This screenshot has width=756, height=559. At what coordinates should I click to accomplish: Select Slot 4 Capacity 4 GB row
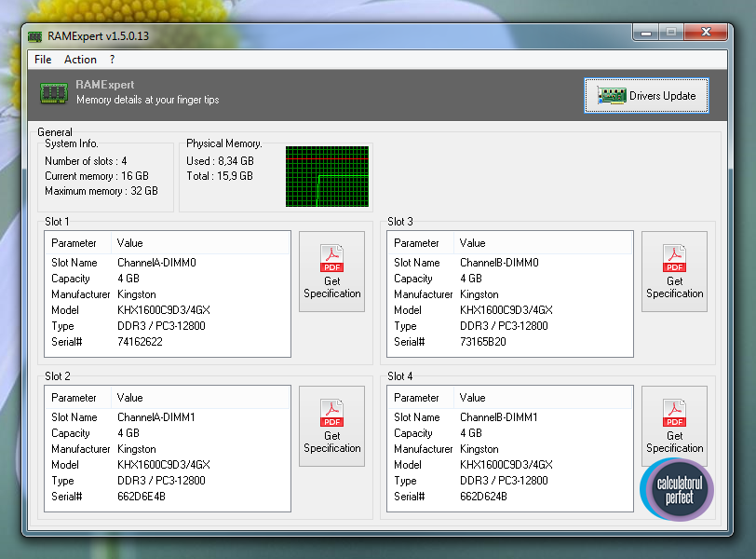(x=510, y=433)
